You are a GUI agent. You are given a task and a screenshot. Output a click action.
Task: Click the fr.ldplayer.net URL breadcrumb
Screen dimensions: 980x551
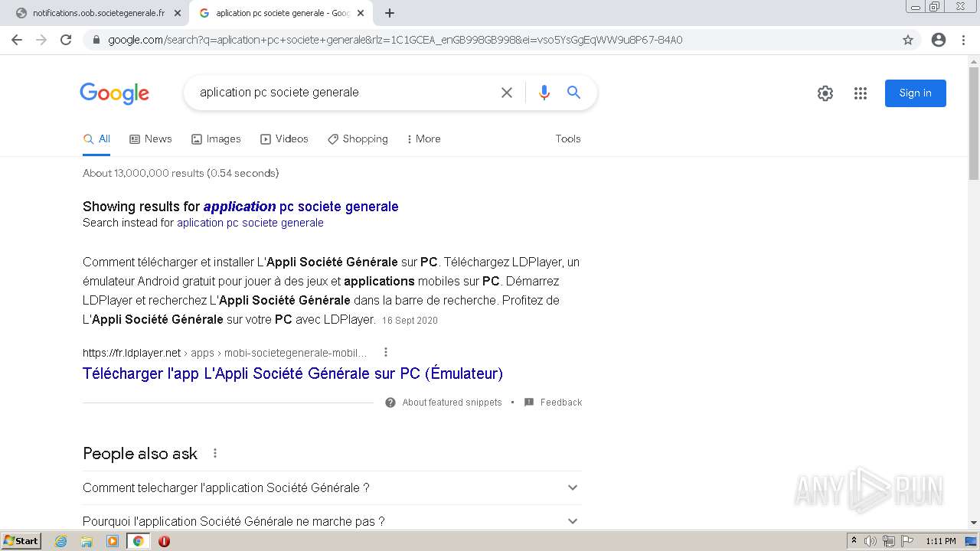click(225, 353)
